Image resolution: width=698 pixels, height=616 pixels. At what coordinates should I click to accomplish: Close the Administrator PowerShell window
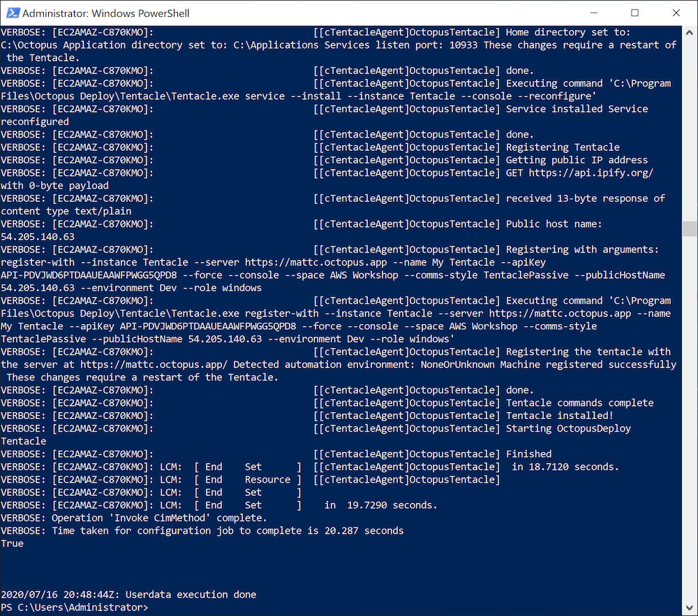tap(676, 13)
